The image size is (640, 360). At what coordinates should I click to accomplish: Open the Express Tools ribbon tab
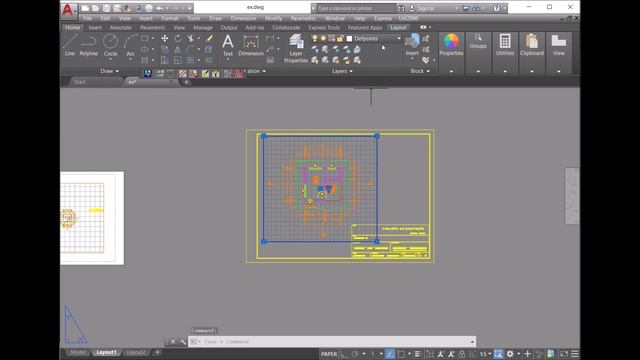click(324, 27)
